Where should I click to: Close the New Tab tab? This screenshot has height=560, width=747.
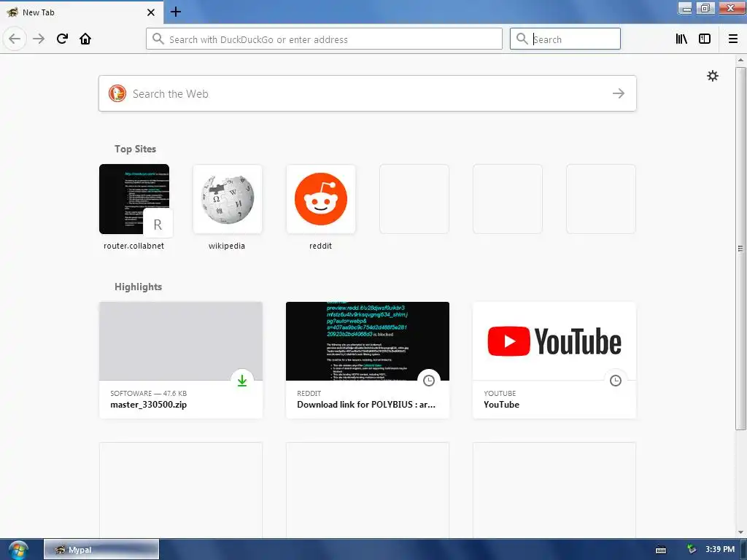coord(151,12)
